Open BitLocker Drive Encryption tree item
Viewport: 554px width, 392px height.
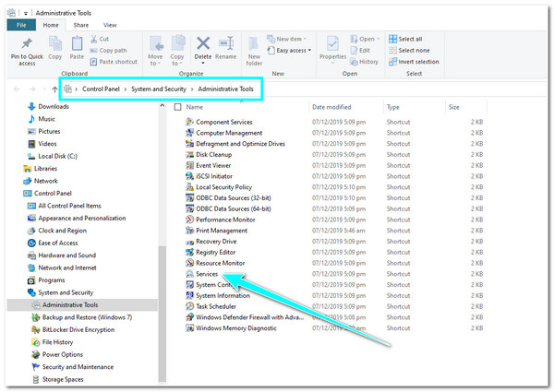coord(78,329)
